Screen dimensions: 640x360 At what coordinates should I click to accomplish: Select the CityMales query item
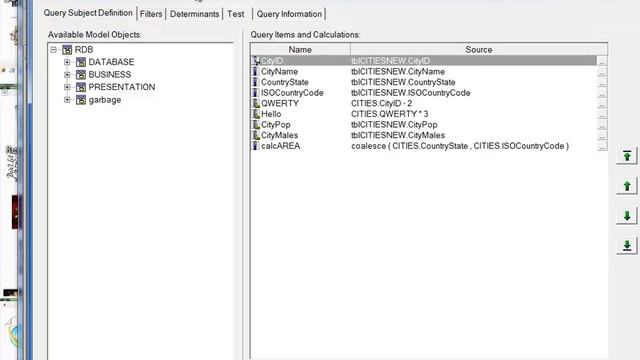(x=279, y=135)
